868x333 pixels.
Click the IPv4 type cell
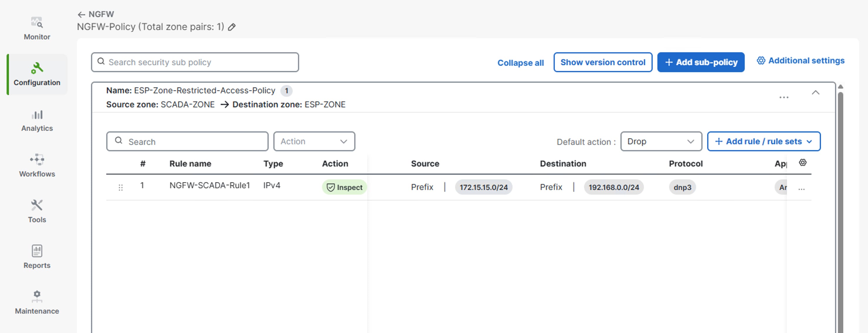point(272,186)
